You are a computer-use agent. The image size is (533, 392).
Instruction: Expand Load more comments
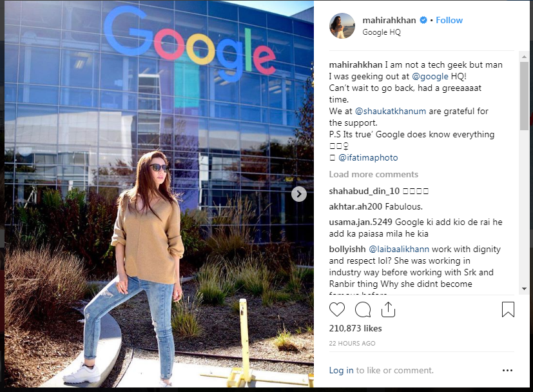click(373, 175)
